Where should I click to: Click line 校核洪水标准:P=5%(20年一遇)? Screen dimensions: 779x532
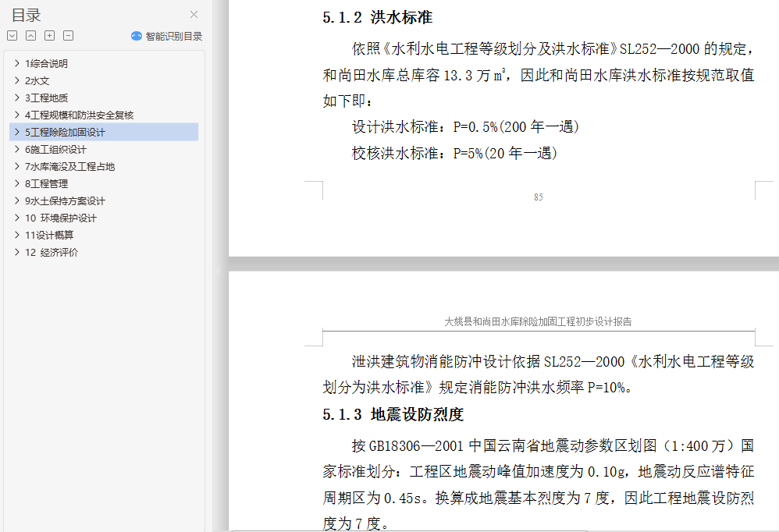pos(454,154)
